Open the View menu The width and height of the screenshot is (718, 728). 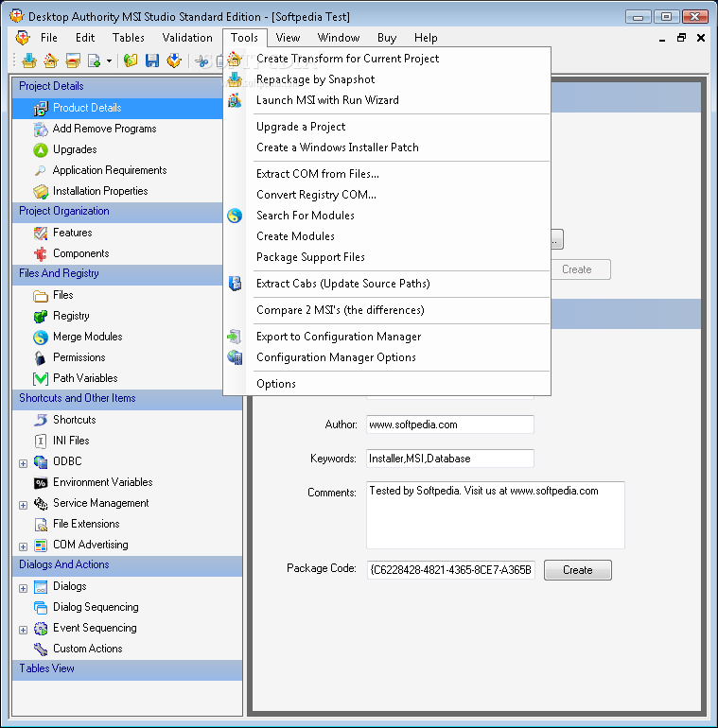click(288, 38)
